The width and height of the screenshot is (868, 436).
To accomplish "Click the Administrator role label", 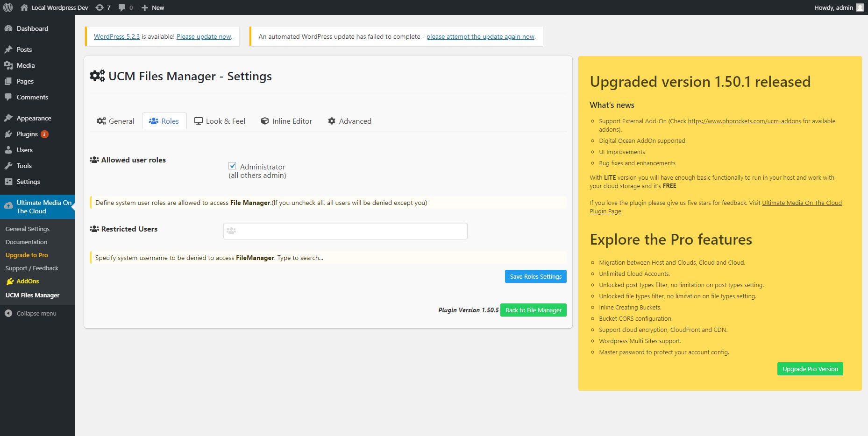I will [263, 167].
